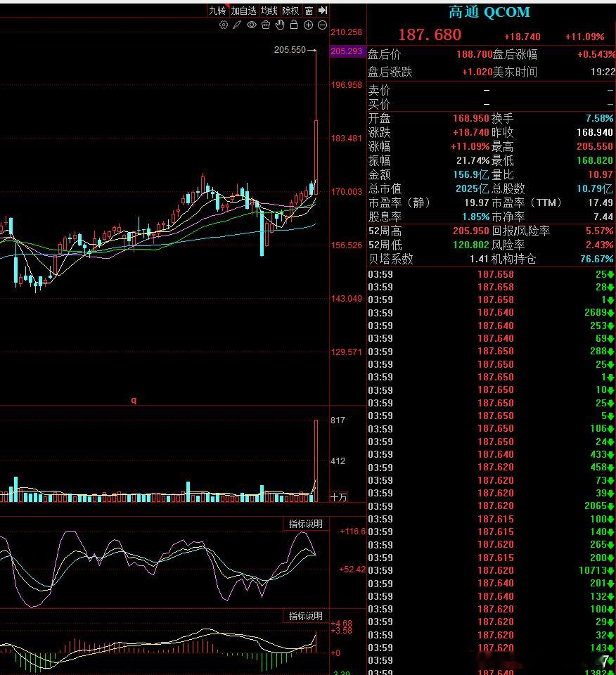This screenshot has width=616, height=675.
Task: Click the purple 205.293 price marker
Action: (x=347, y=51)
